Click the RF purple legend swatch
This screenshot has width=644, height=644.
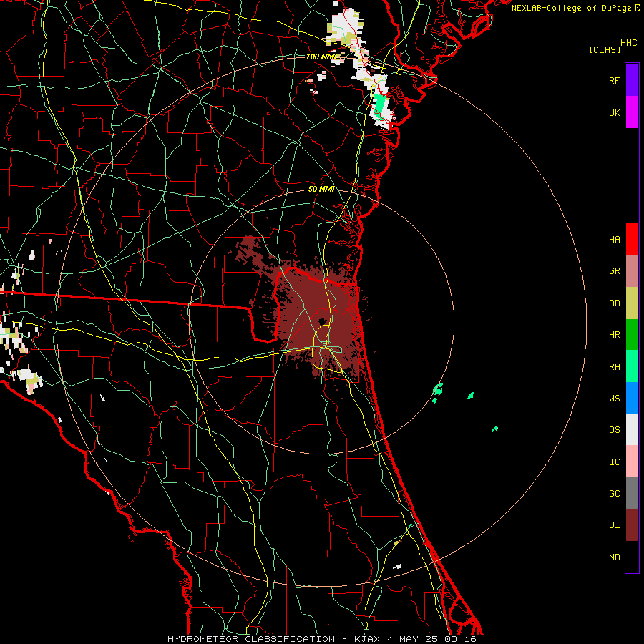coord(632,80)
